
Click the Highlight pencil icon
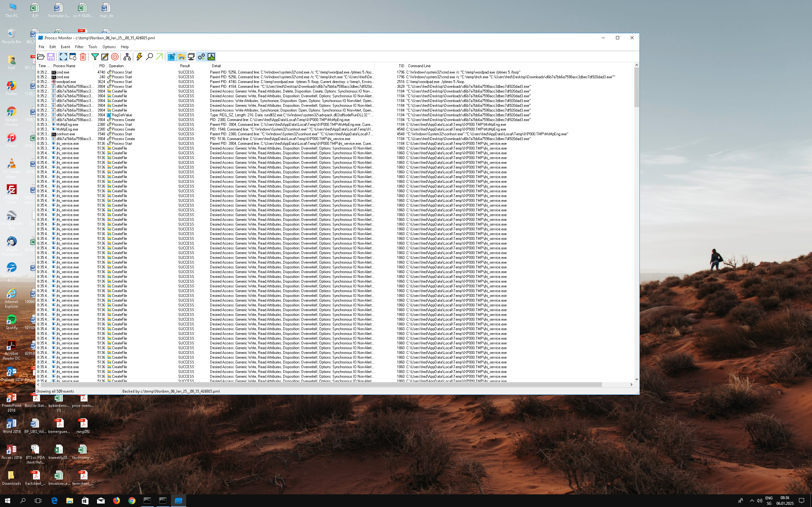click(105, 57)
